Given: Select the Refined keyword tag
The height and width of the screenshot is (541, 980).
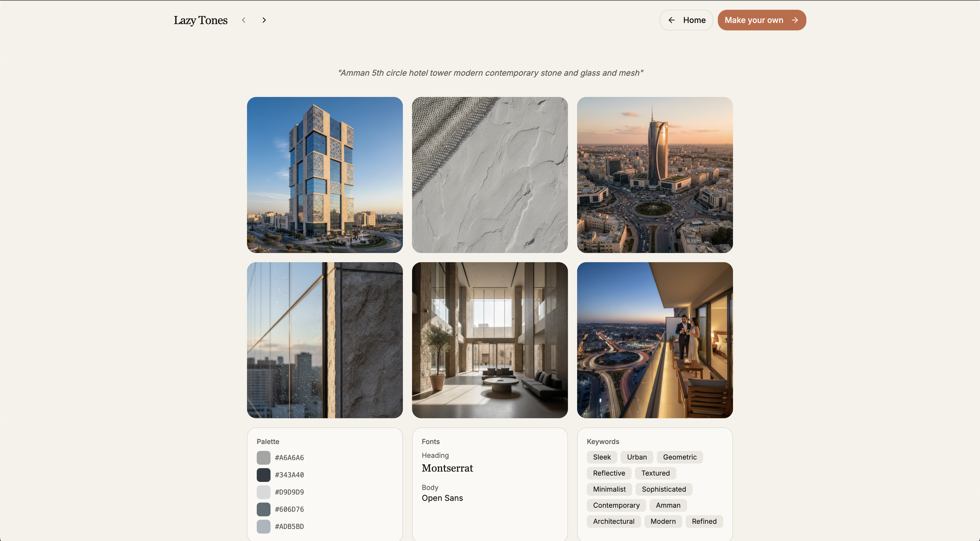Looking at the screenshot, I should [704, 521].
